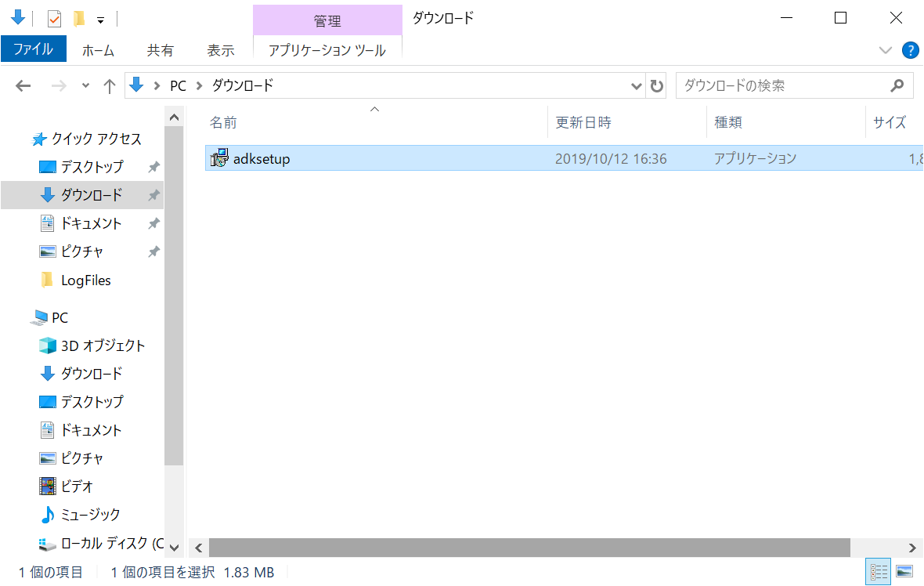924x586 pixels.
Task: Expand the chevron after PC in address bar
Action: (199, 86)
